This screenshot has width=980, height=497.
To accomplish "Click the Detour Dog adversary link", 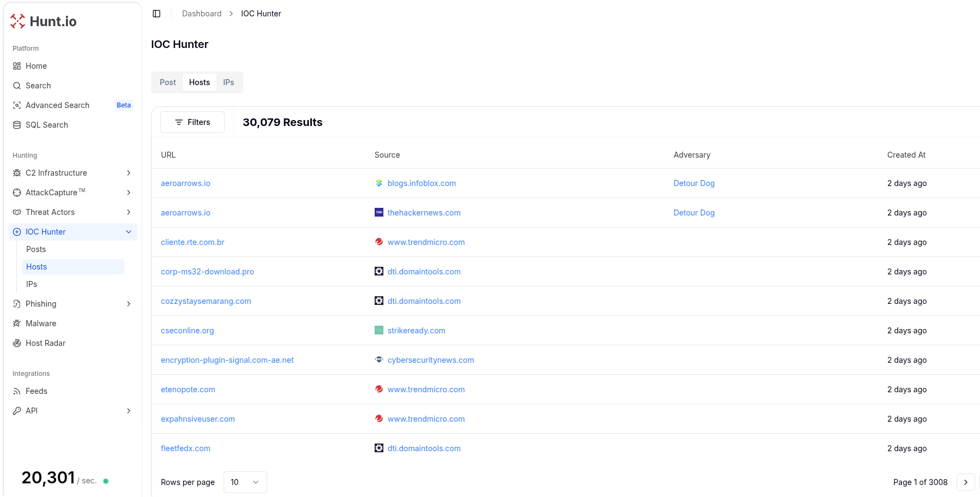I will tap(694, 183).
